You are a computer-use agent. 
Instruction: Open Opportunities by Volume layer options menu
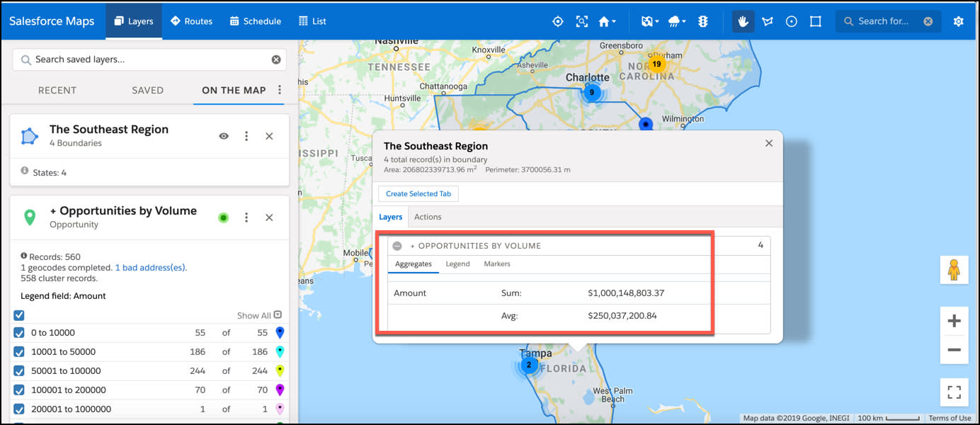click(x=246, y=217)
